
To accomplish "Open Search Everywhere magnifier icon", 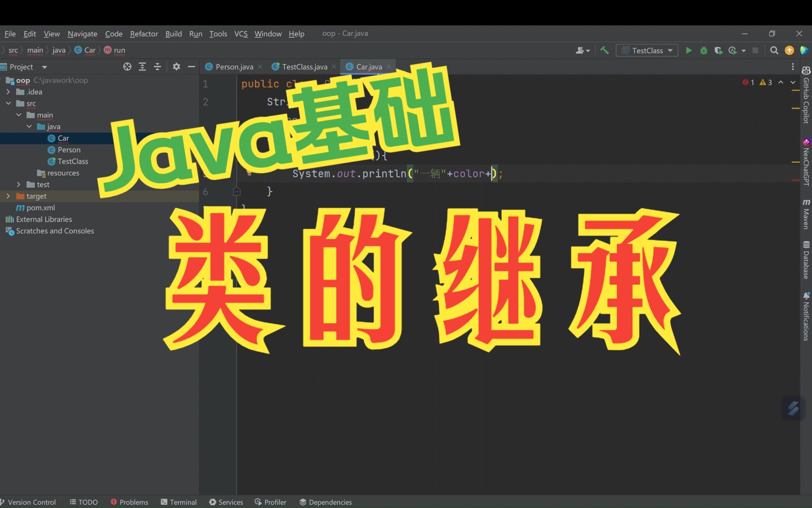I will (x=774, y=50).
